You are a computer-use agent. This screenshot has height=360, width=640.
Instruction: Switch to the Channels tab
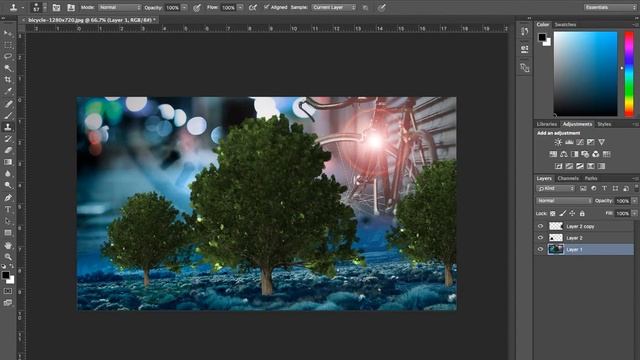click(x=568, y=178)
